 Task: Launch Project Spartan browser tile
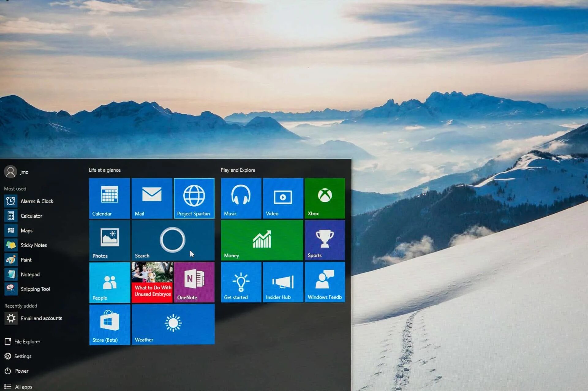coord(194,197)
